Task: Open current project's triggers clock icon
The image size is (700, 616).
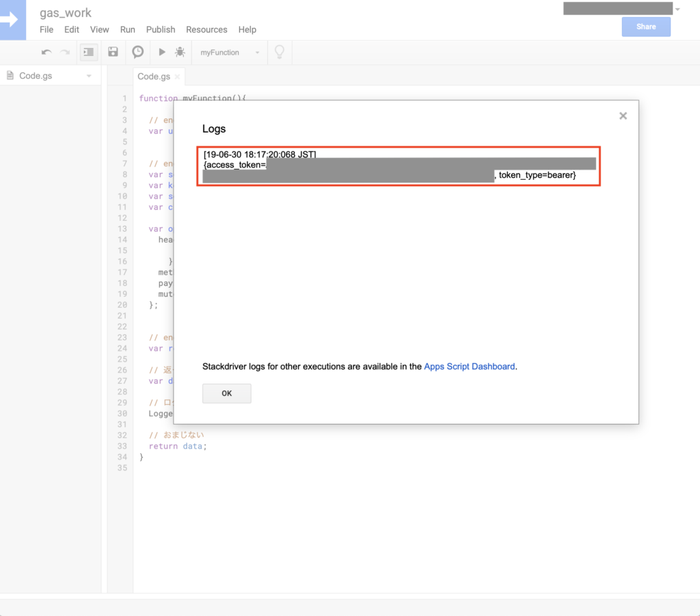Action: [x=138, y=52]
